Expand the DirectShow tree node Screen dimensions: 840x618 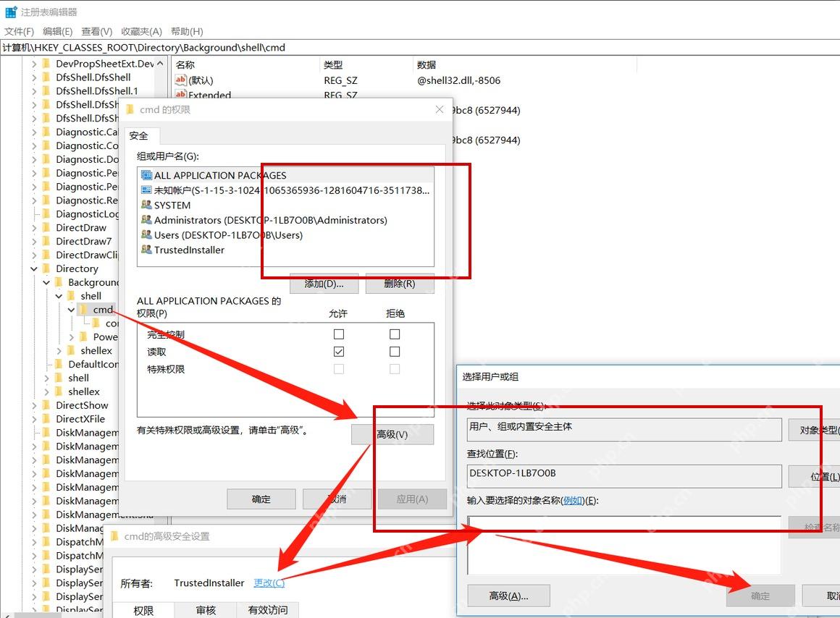click(34, 405)
